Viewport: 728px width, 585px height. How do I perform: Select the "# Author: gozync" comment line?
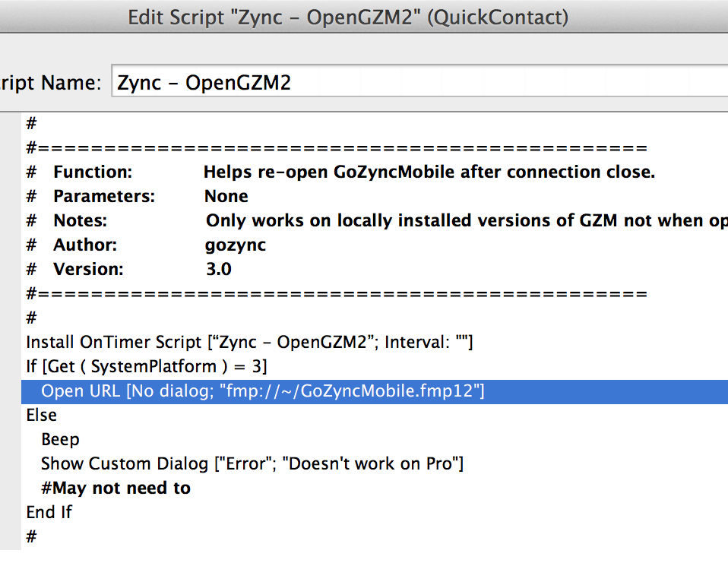coord(375,245)
